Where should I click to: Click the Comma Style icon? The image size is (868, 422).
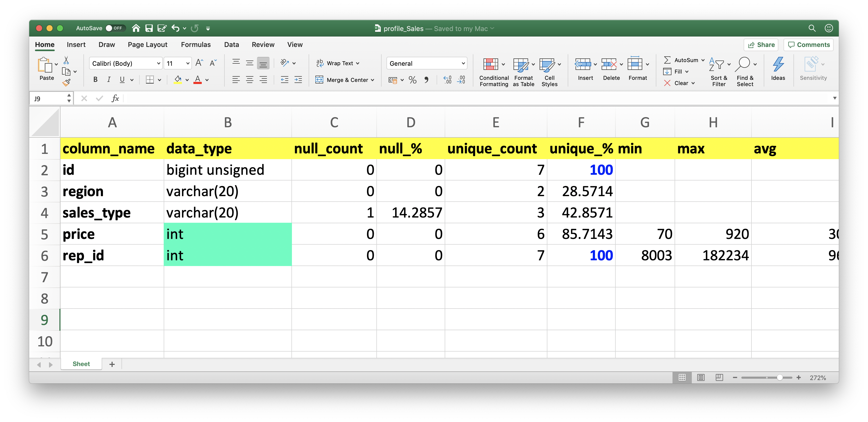pos(427,80)
